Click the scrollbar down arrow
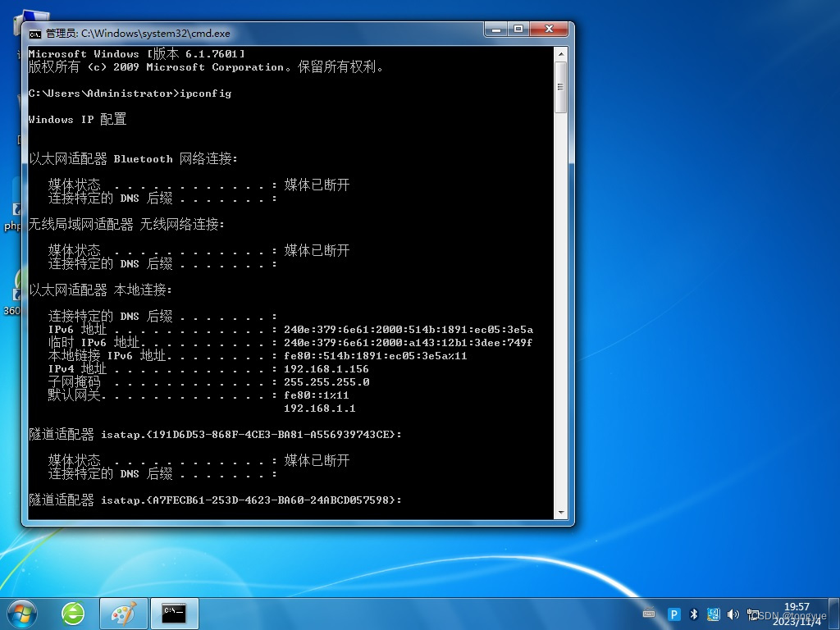This screenshot has height=630, width=840. [x=562, y=514]
